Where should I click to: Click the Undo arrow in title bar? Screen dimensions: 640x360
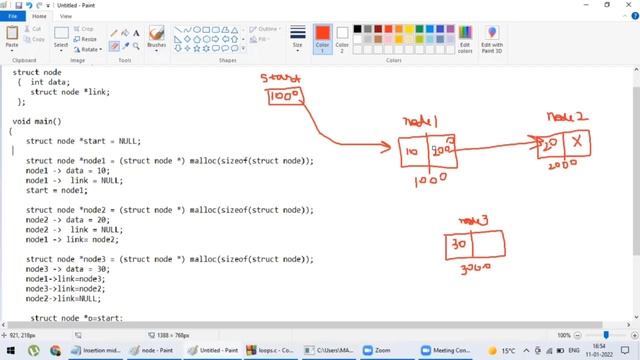click(x=29, y=5)
